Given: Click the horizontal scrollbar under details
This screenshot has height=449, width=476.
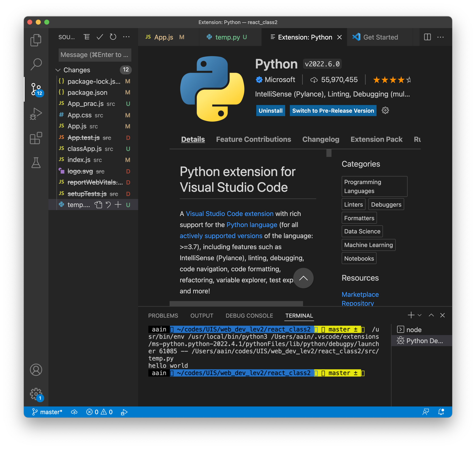Looking at the screenshot, I should (236, 303).
